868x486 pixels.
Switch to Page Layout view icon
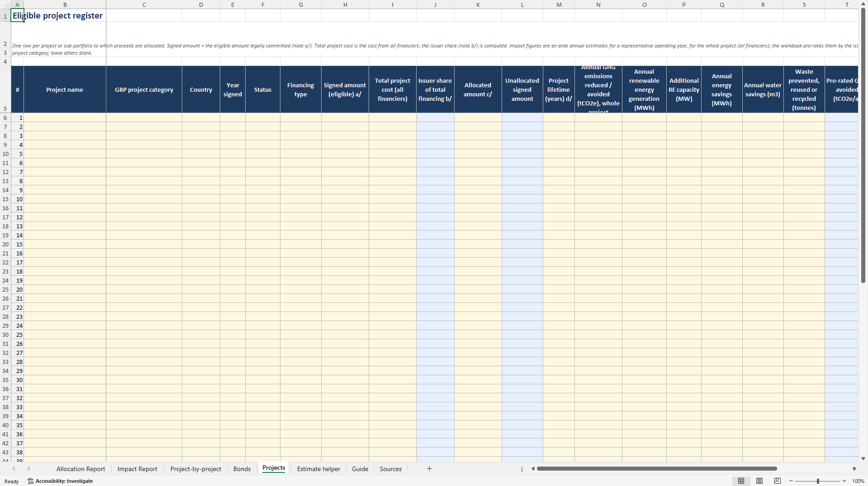759,481
